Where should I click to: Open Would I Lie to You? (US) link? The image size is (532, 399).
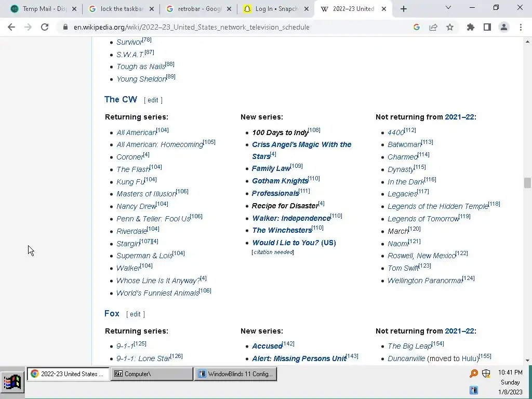coord(294,243)
